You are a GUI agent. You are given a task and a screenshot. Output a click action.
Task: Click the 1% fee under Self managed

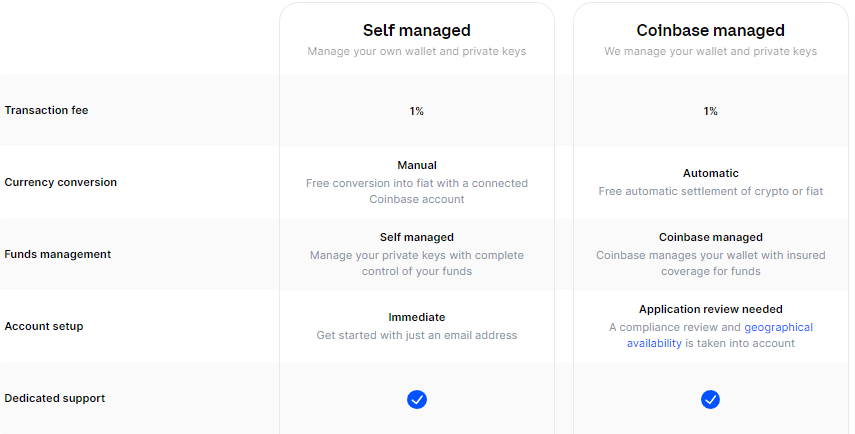[416, 111]
